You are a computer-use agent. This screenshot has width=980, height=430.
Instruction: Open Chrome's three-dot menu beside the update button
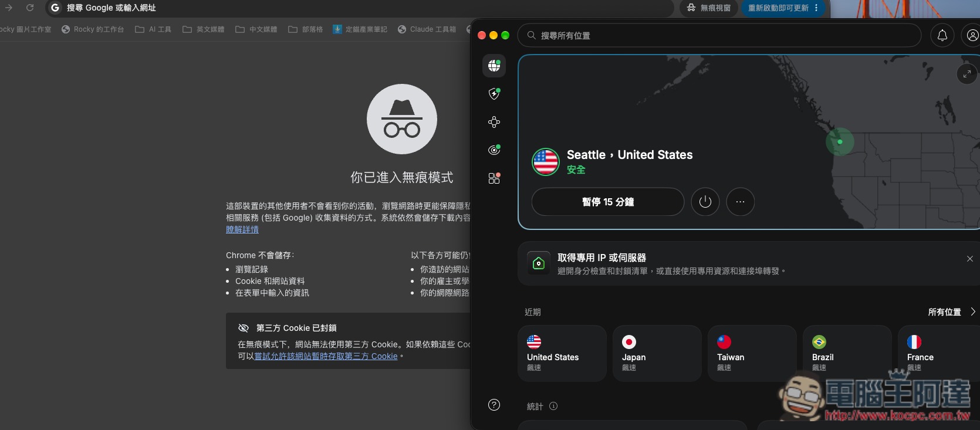816,8
